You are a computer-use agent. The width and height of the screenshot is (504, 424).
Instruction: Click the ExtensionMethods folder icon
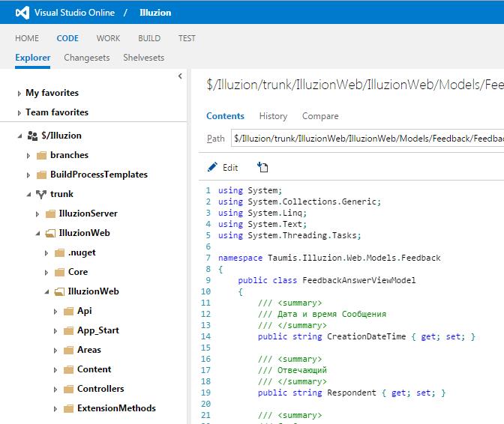pyautogui.click(x=68, y=408)
